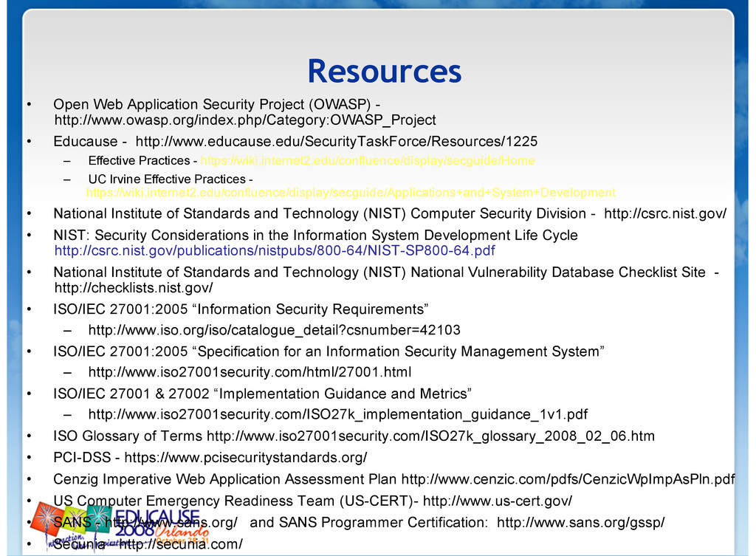Click 'US Computer Emergency Readiness Team (US-CERT)' text

pyautogui.click(x=233, y=501)
